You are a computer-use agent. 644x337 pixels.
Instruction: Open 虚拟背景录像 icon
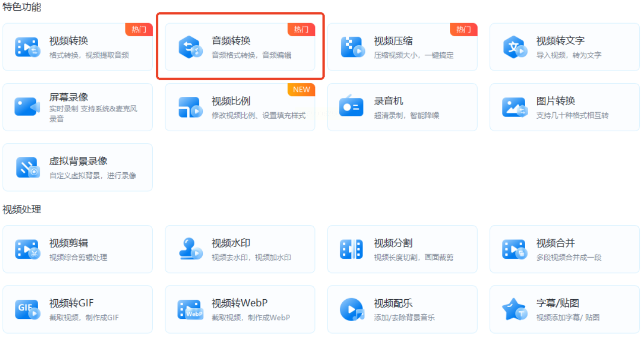tap(28, 167)
